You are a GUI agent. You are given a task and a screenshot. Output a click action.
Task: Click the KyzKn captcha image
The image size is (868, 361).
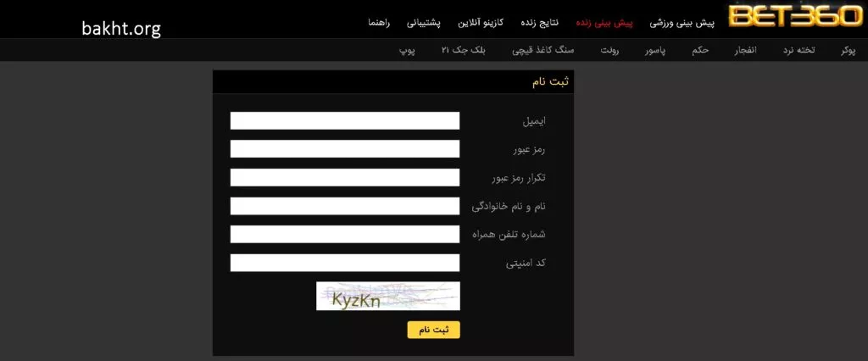point(387,297)
